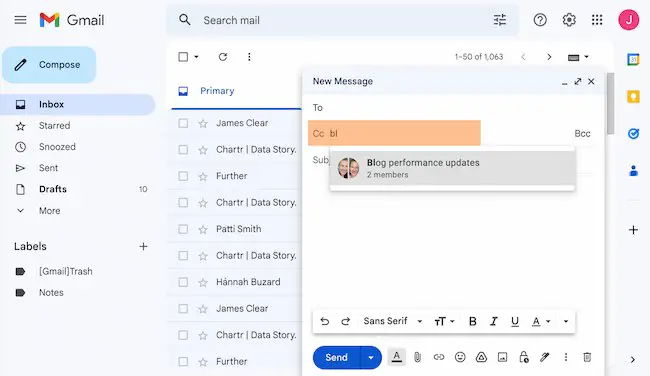Viewport: 650px width, 376px height.
Task: Get add-ons plus icon
Action: pos(633,230)
